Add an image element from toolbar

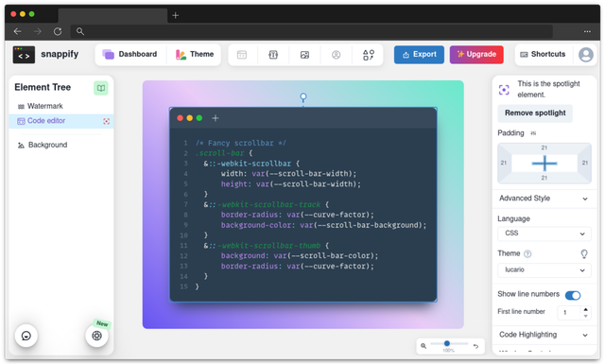pyautogui.click(x=304, y=55)
